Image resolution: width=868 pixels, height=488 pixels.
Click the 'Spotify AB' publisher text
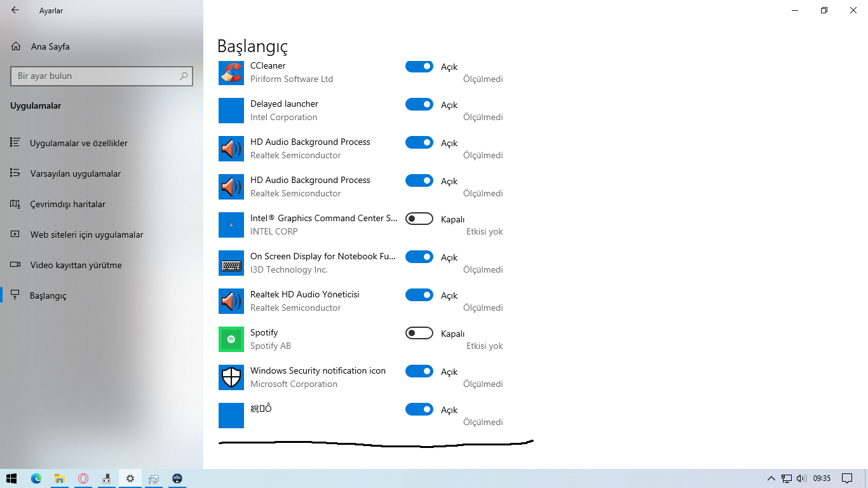tap(271, 346)
